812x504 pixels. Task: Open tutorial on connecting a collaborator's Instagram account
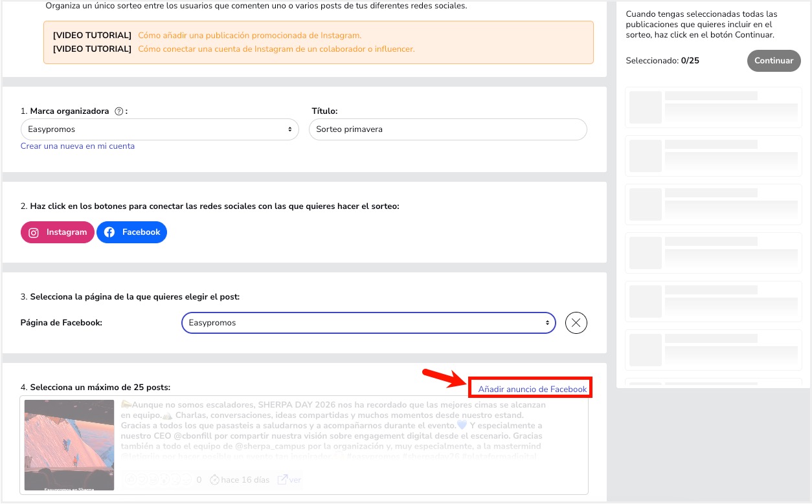(276, 49)
